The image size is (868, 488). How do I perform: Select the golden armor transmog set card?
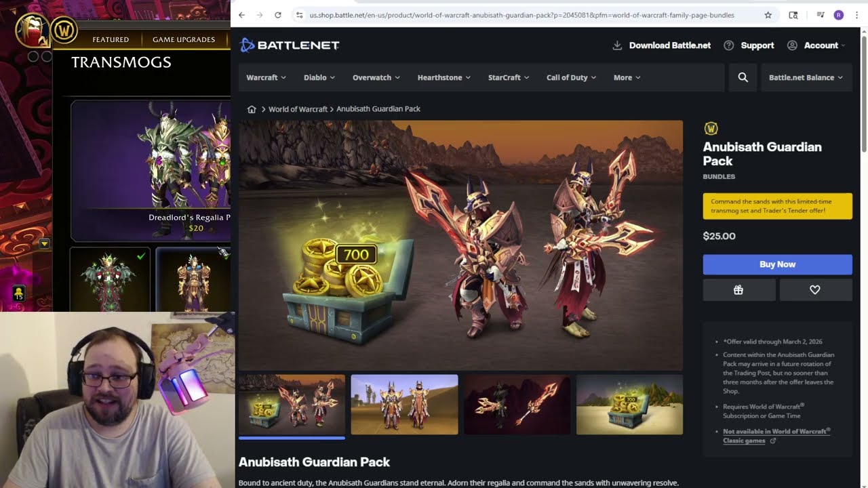coord(193,279)
